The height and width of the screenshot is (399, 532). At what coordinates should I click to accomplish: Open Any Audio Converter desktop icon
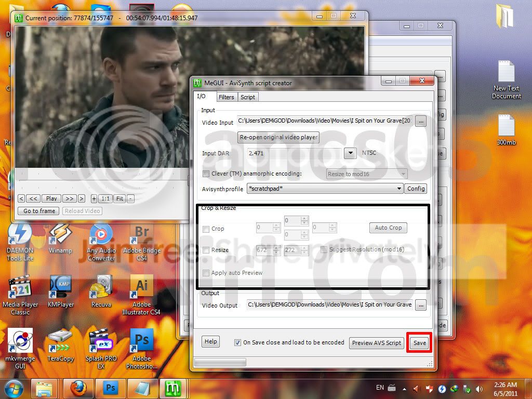point(101,242)
